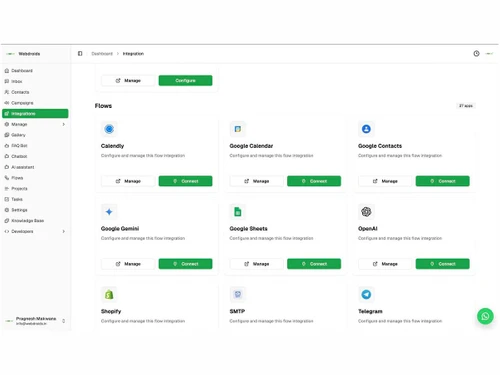Connect the Google Sheets integration
Image resolution: width=500 pixels, height=375 pixels.
tap(314, 264)
